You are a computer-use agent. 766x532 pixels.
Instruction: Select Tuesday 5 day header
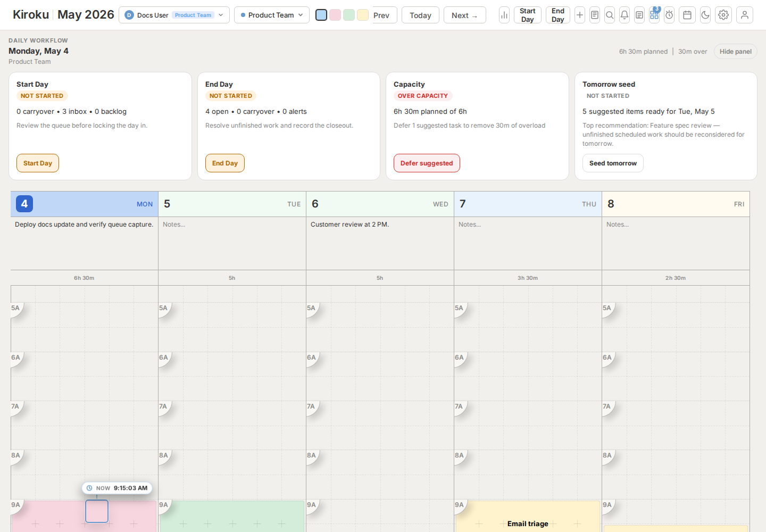232,204
